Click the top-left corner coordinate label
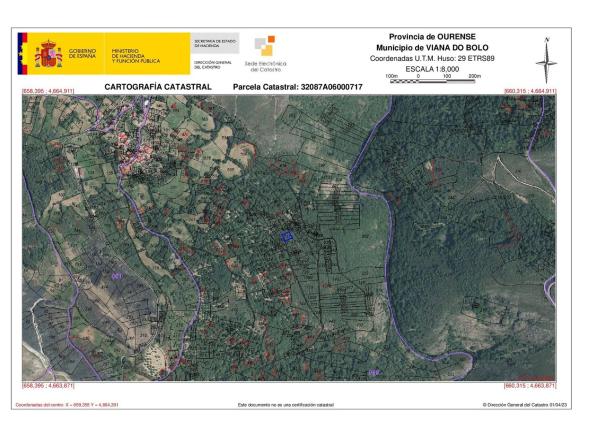 46,92
